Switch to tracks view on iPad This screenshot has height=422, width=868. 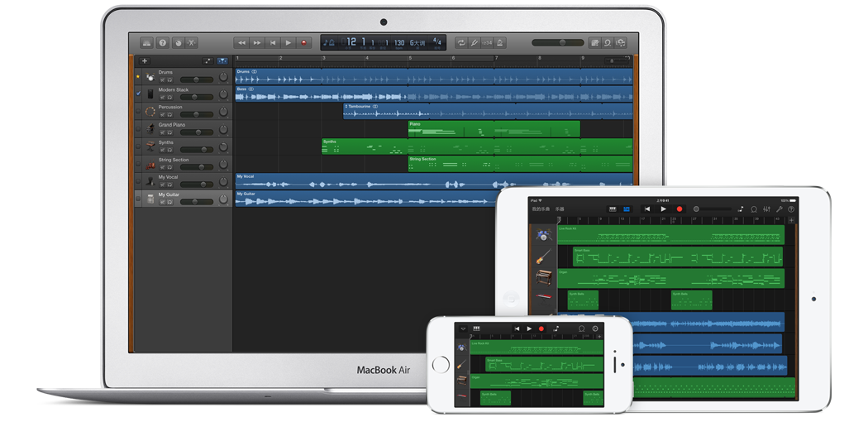tap(627, 209)
